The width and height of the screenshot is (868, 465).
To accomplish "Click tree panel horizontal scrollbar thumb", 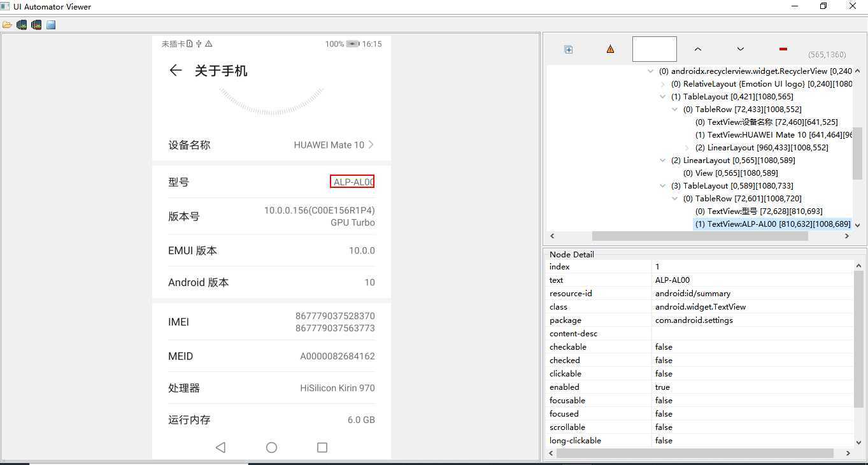I will (x=699, y=236).
